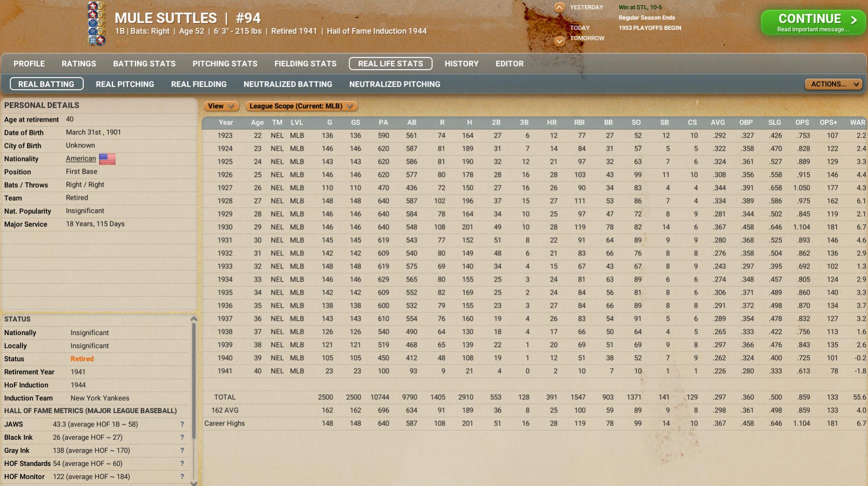Click the up arrow above Yesterday
The image size is (868, 486).
[x=559, y=7]
